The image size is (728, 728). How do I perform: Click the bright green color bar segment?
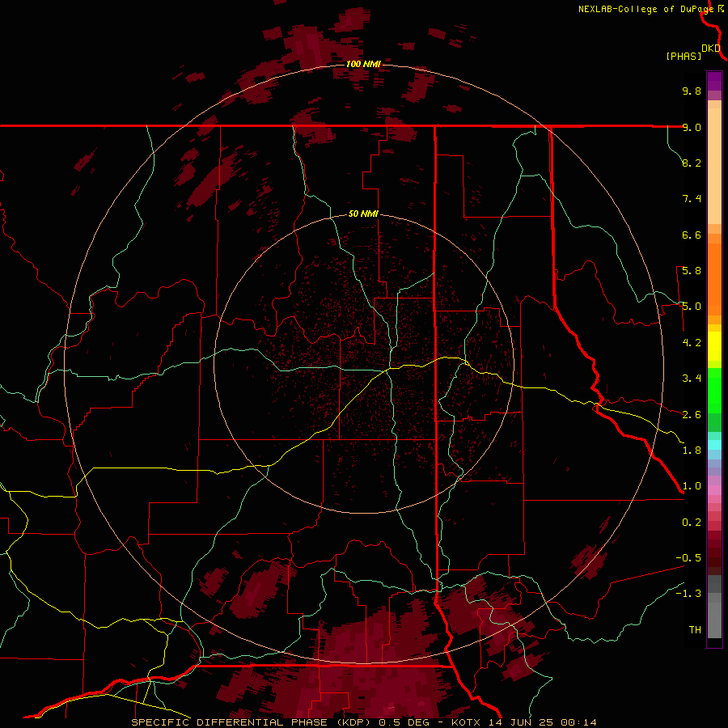coord(714,390)
